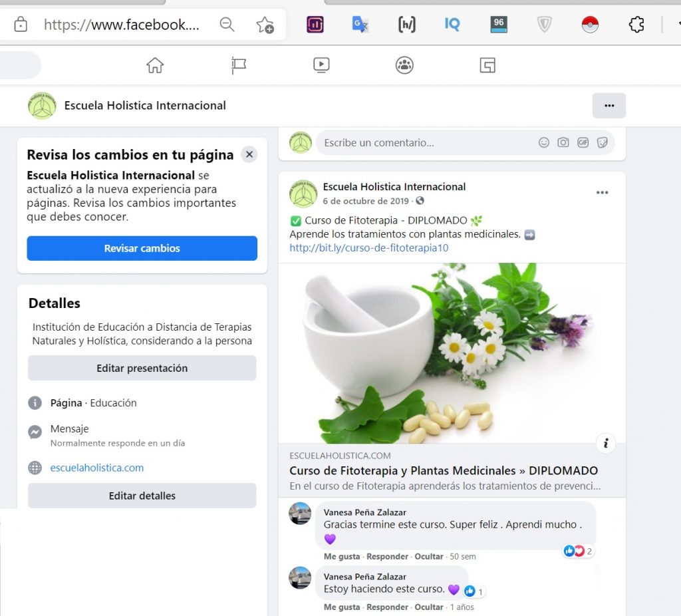Show link info via the i icon

[606, 443]
